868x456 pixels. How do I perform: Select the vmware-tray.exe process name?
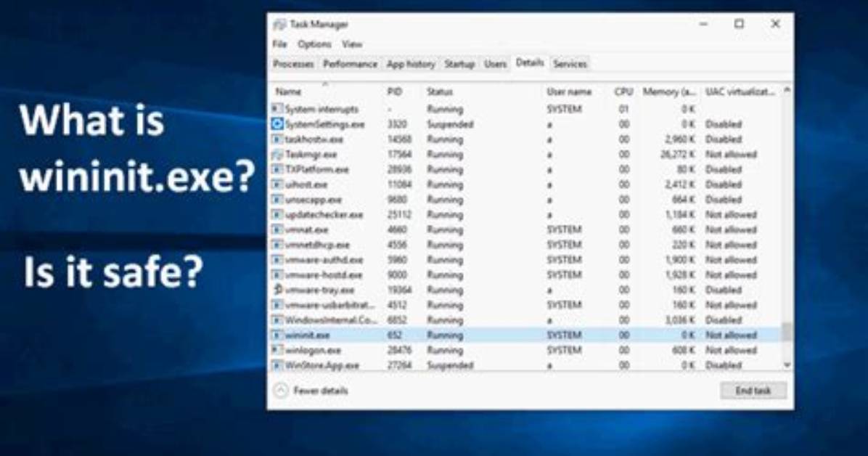319,290
